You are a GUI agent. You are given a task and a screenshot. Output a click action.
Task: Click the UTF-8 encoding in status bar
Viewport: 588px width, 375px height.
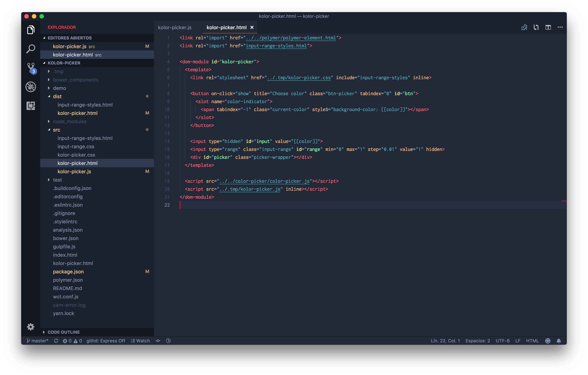502,341
